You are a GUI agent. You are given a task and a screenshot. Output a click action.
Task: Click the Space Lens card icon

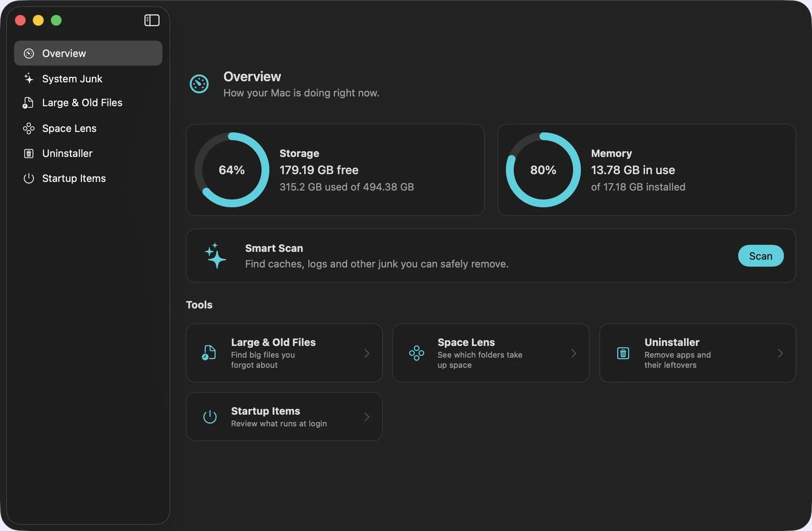417,353
